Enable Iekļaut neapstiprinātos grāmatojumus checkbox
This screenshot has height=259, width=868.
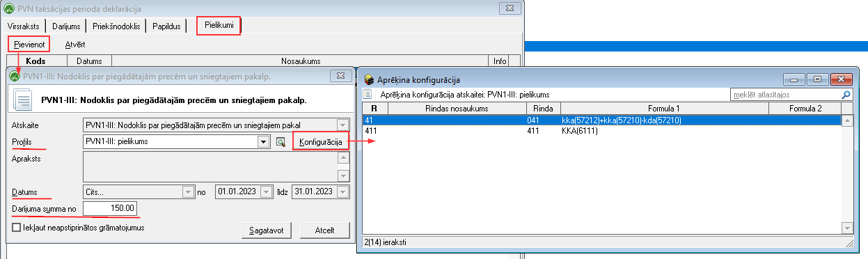pyautogui.click(x=17, y=228)
